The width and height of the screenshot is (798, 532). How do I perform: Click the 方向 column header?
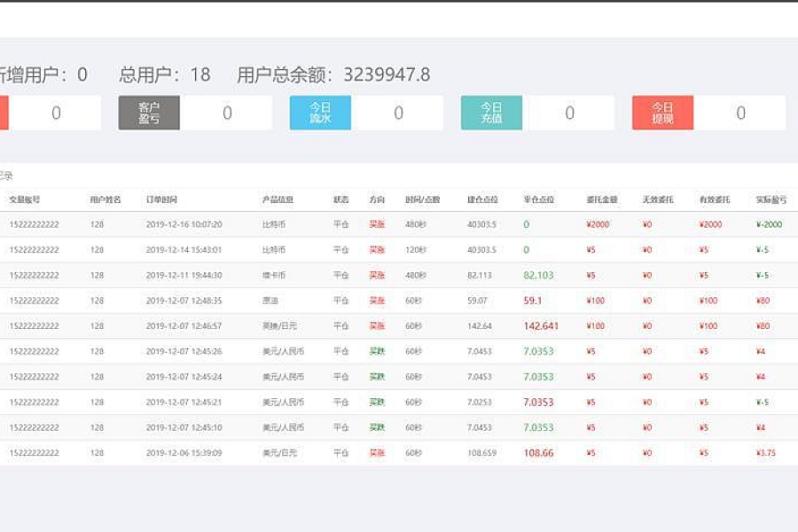point(377,199)
